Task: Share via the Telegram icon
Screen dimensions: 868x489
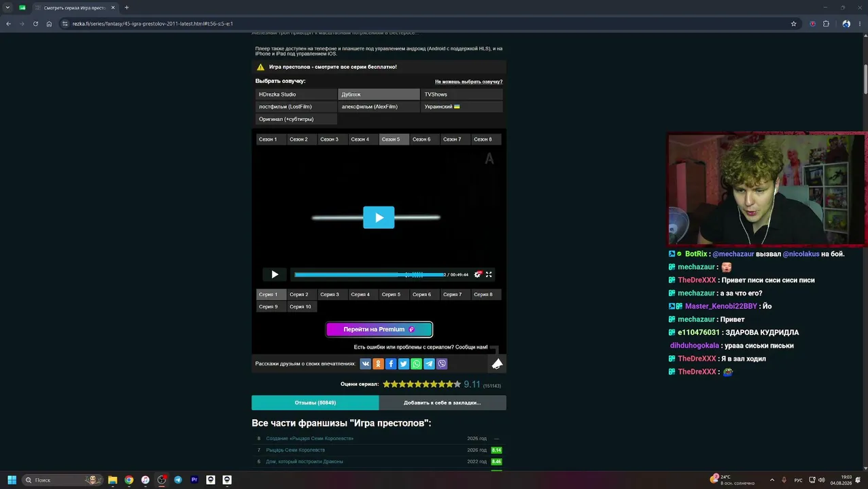Action: click(x=429, y=364)
